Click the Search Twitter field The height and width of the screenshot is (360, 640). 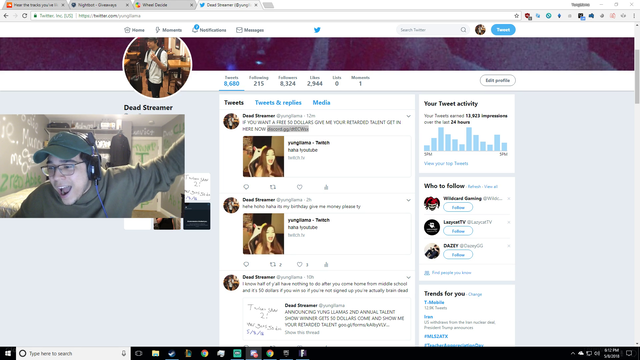432,30
